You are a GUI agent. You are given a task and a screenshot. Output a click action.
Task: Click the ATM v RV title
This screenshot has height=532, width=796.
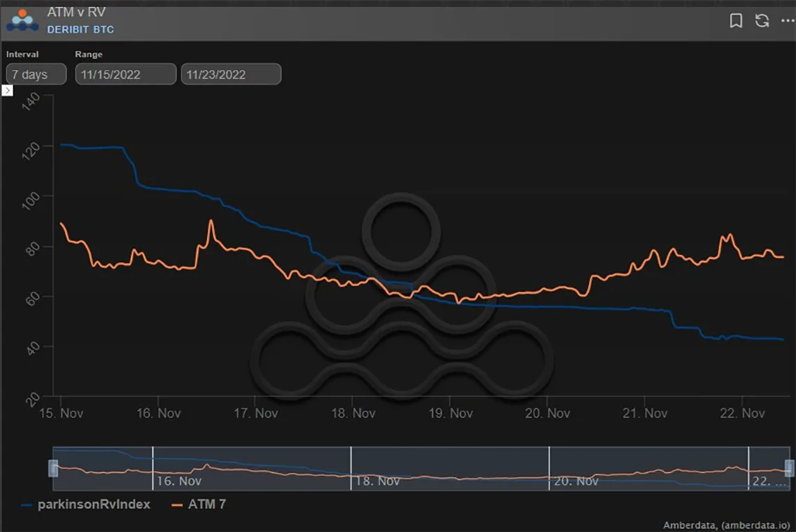76,12
